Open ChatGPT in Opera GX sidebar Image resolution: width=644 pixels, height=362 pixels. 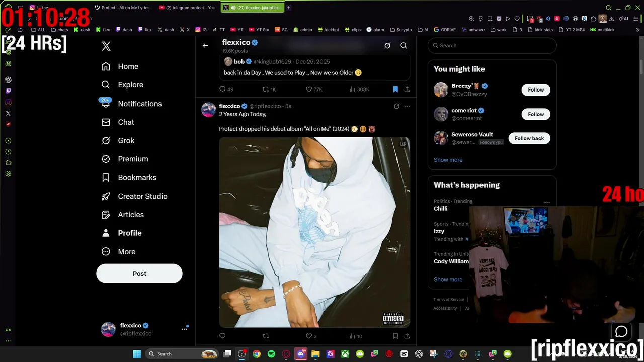(x=8, y=80)
